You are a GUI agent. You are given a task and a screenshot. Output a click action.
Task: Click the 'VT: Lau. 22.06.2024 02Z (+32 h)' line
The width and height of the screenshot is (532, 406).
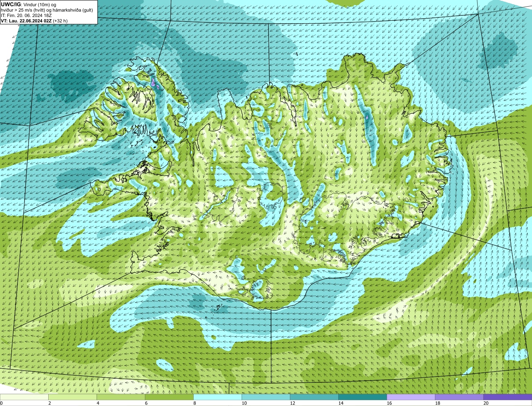click(34, 21)
